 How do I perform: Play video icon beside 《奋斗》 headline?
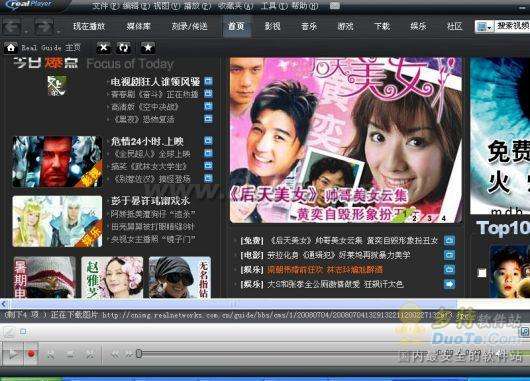click(208, 94)
